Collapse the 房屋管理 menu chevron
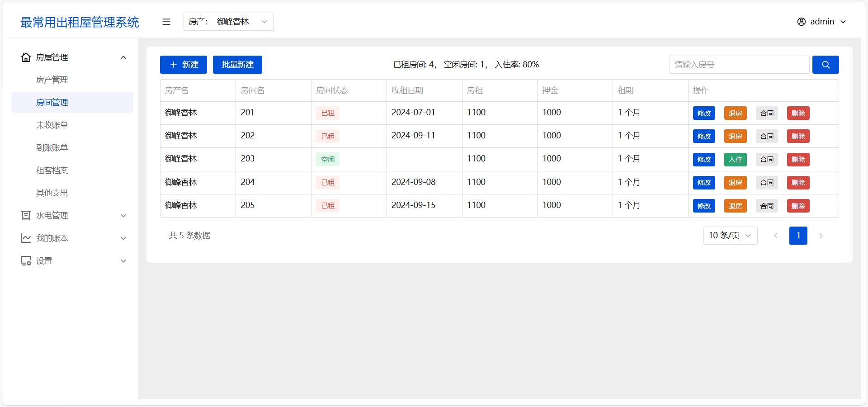The height and width of the screenshot is (407, 868). tap(123, 57)
